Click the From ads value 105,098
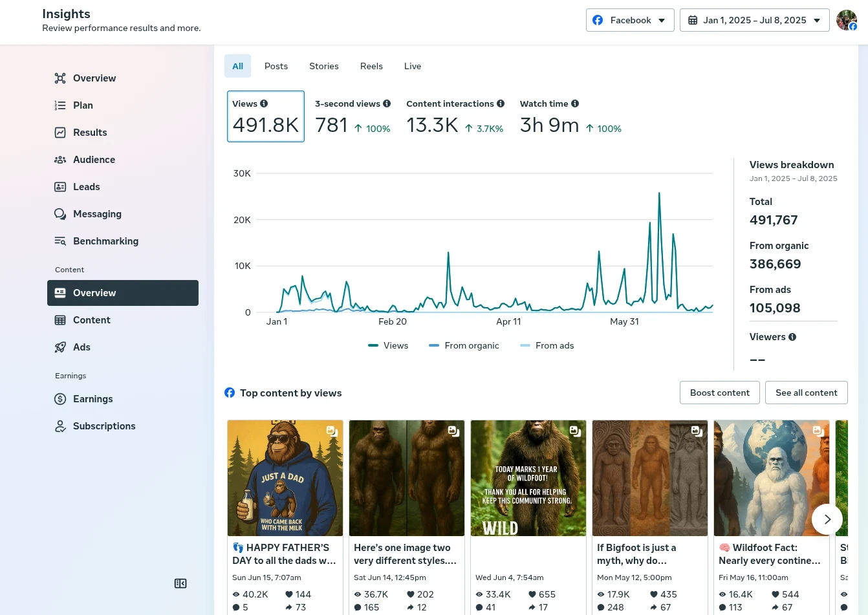 [775, 308]
